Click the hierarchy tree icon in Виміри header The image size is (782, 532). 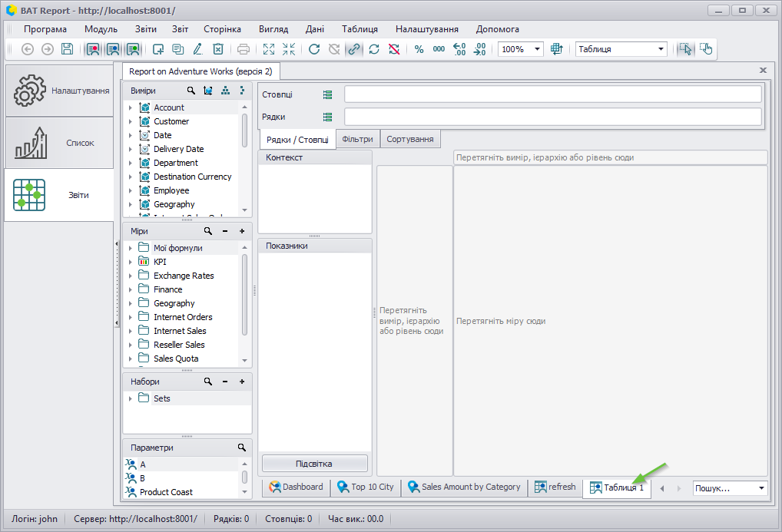pyautogui.click(x=225, y=91)
